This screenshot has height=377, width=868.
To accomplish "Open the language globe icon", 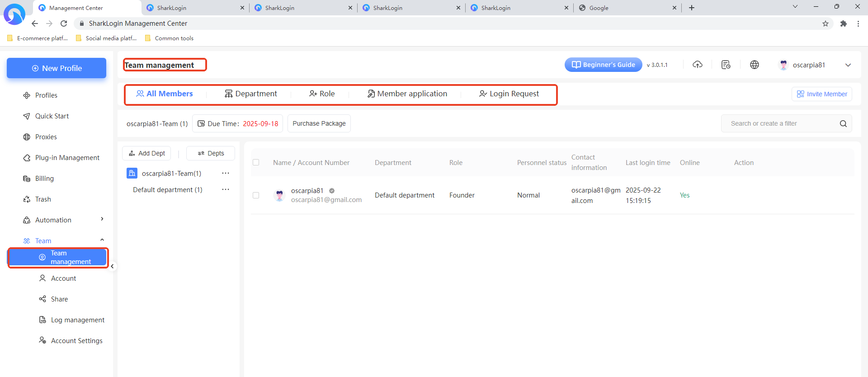I will [755, 65].
